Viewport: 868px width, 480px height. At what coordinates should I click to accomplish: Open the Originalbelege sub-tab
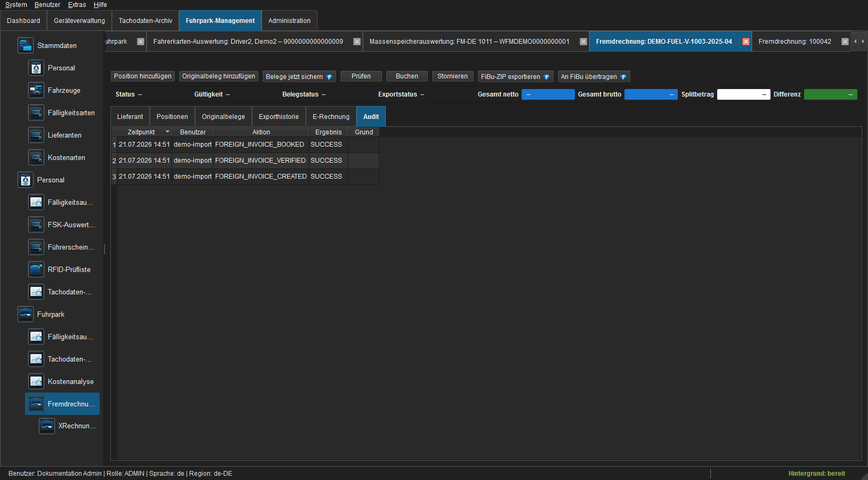tap(223, 117)
